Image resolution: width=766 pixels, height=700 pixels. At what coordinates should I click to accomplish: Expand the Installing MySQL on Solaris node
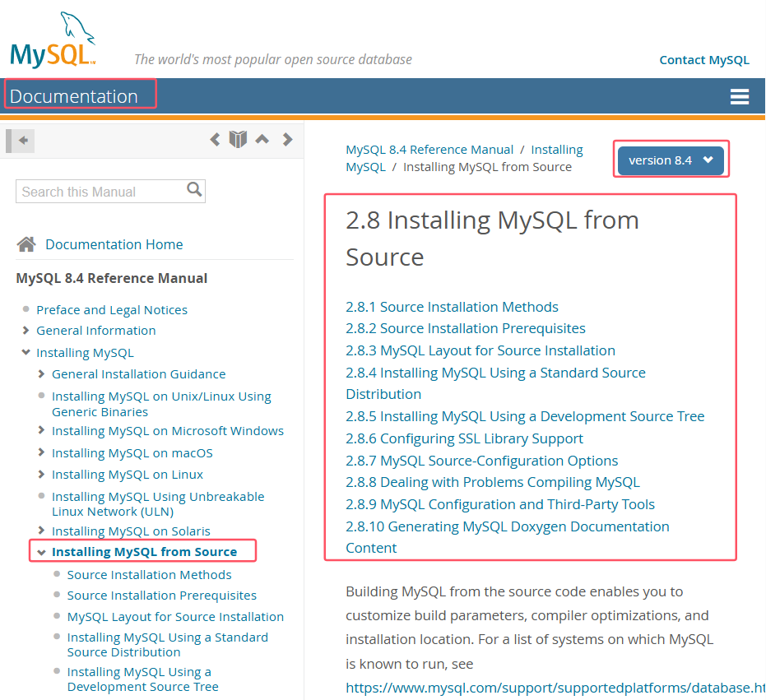pos(41,530)
